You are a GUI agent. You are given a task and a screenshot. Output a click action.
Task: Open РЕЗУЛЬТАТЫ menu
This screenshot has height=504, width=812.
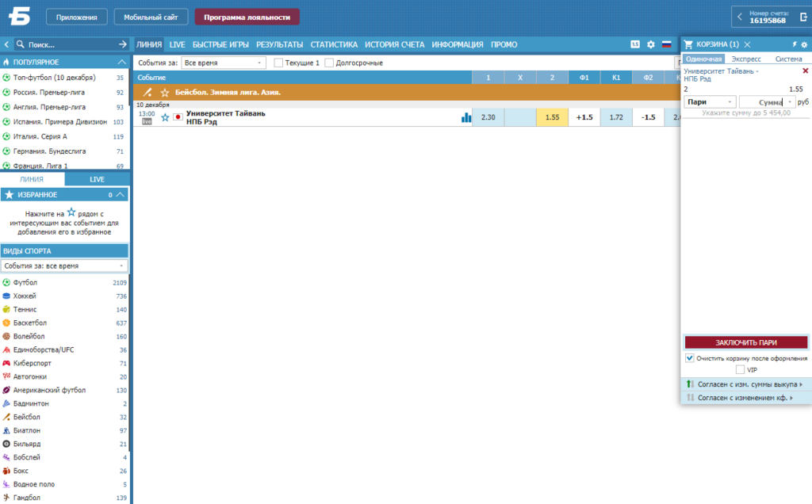tap(280, 45)
